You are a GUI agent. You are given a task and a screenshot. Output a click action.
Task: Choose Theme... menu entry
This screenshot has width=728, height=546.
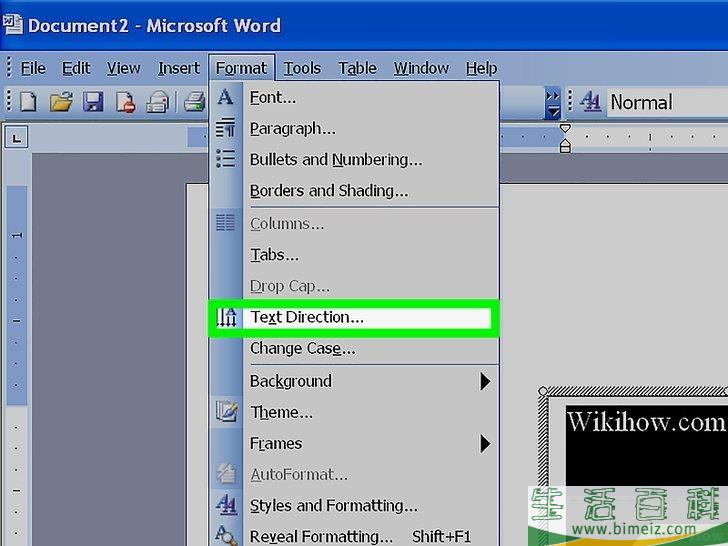tap(354, 412)
